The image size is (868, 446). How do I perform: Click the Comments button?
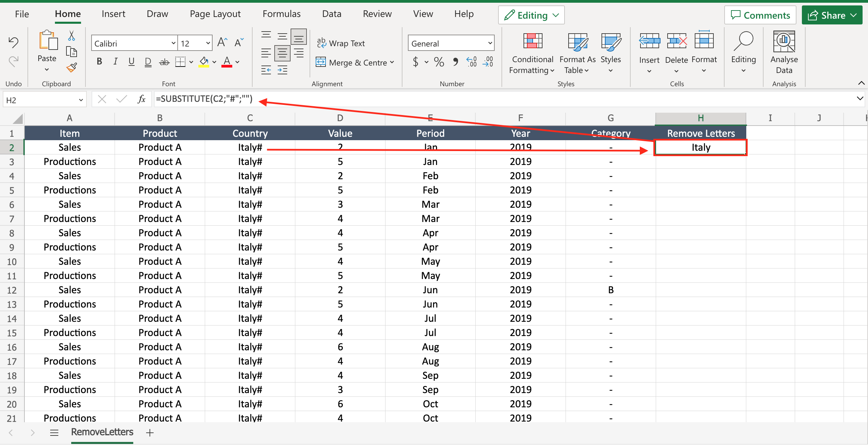pyautogui.click(x=760, y=15)
